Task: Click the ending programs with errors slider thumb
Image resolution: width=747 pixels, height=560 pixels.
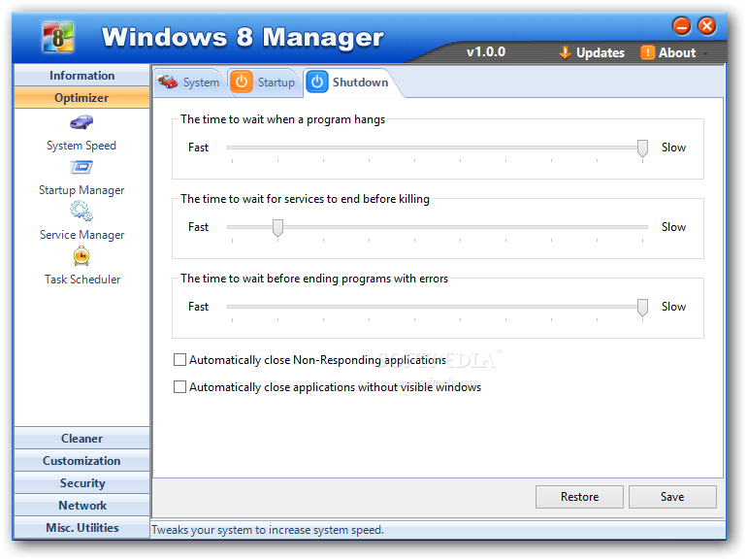Action: click(642, 308)
